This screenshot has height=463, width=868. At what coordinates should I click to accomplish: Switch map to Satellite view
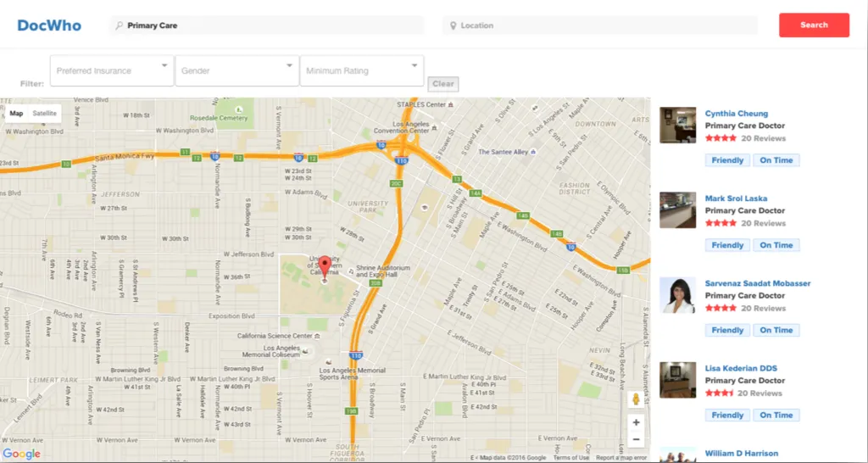44,114
